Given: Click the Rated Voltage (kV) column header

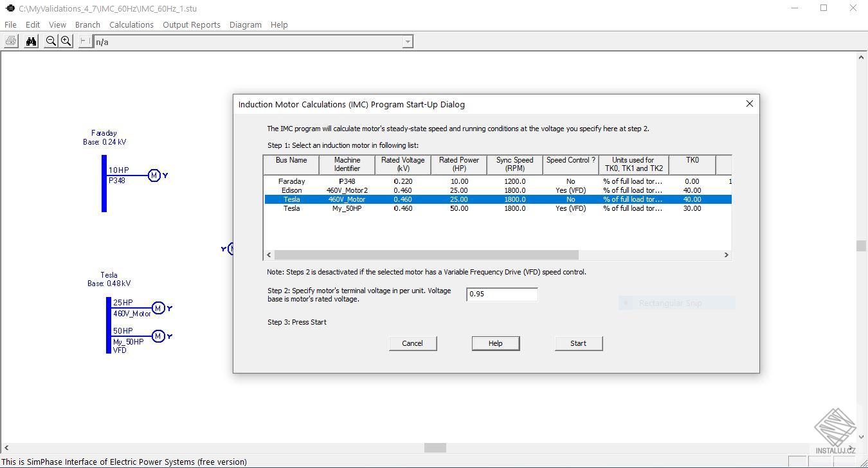Looking at the screenshot, I should click(x=403, y=165).
